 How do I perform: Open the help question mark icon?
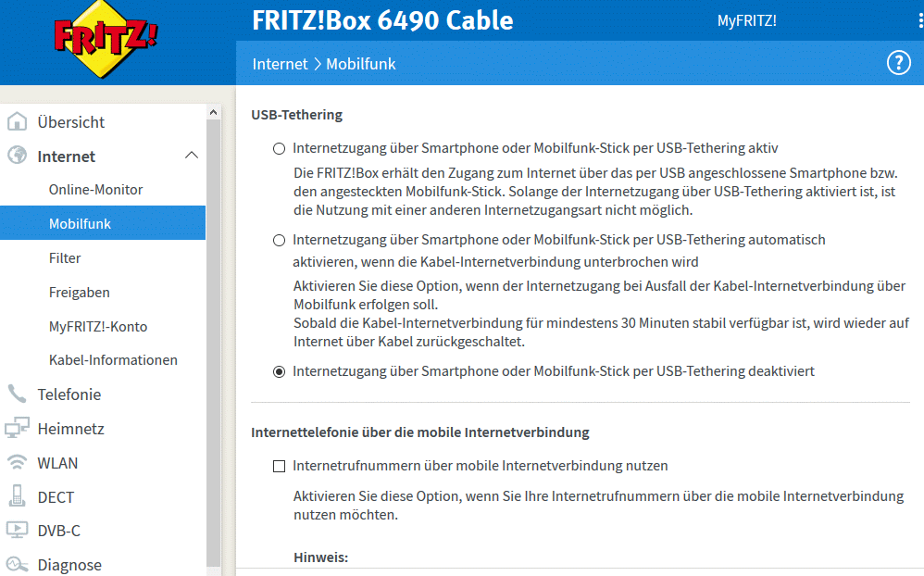[898, 63]
